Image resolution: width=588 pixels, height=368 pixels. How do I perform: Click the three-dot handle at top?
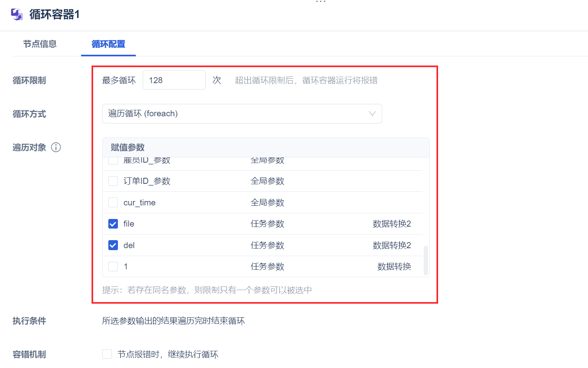(x=321, y=2)
